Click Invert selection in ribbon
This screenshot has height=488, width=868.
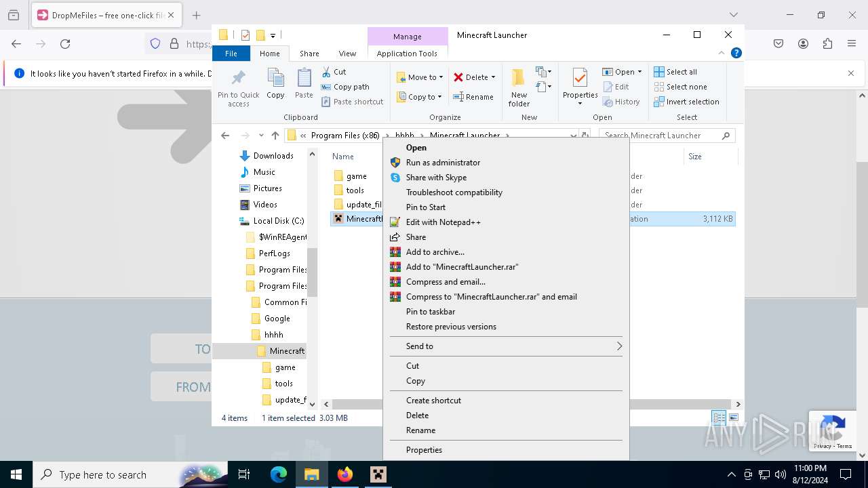tap(686, 102)
